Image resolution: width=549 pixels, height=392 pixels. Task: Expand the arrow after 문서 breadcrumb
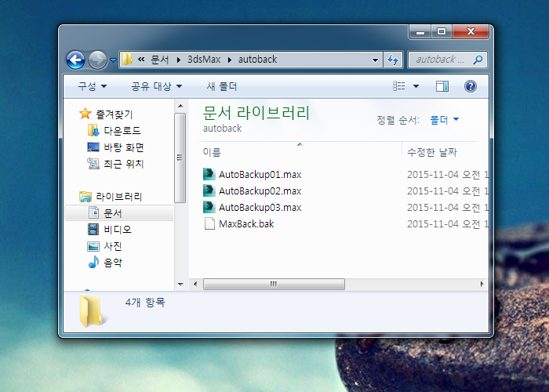click(179, 60)
